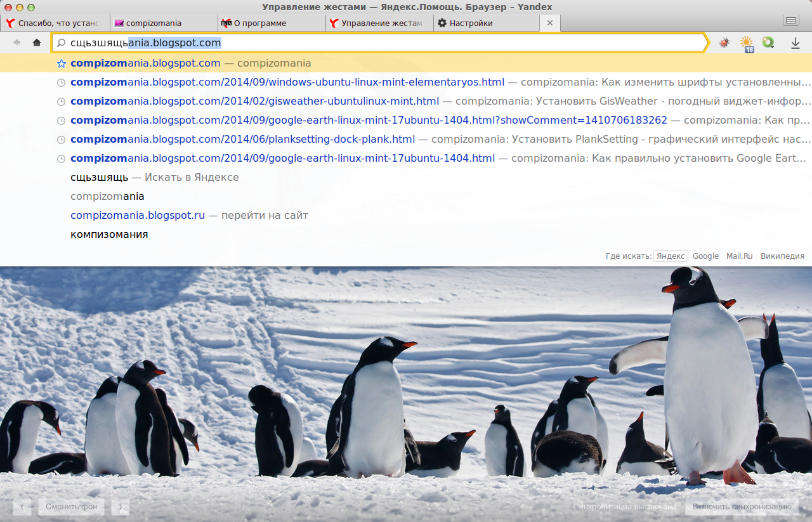Click the browser menu icon in the tab strip
This screenshot has width=812, height=522.
click(791, 21)
